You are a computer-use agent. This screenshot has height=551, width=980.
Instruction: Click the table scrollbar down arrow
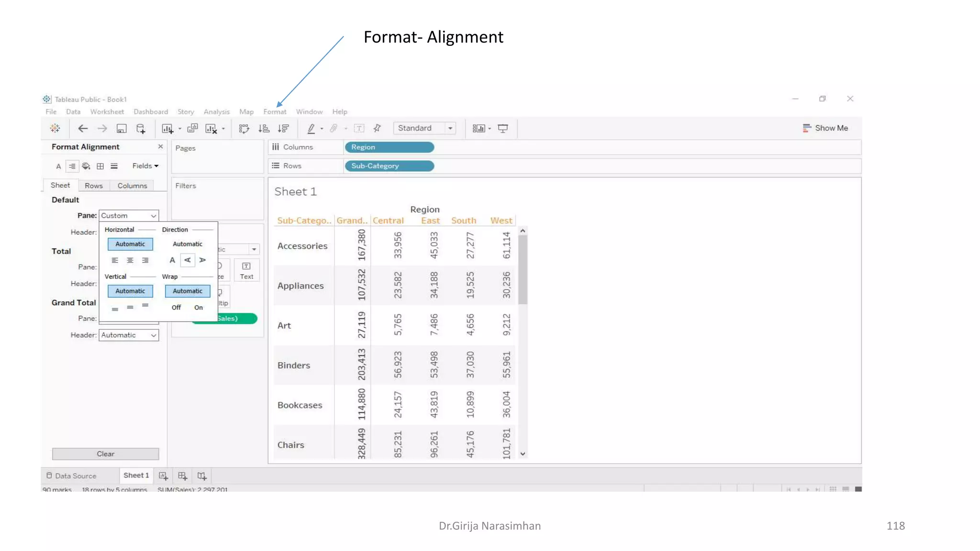pos(523,453)
